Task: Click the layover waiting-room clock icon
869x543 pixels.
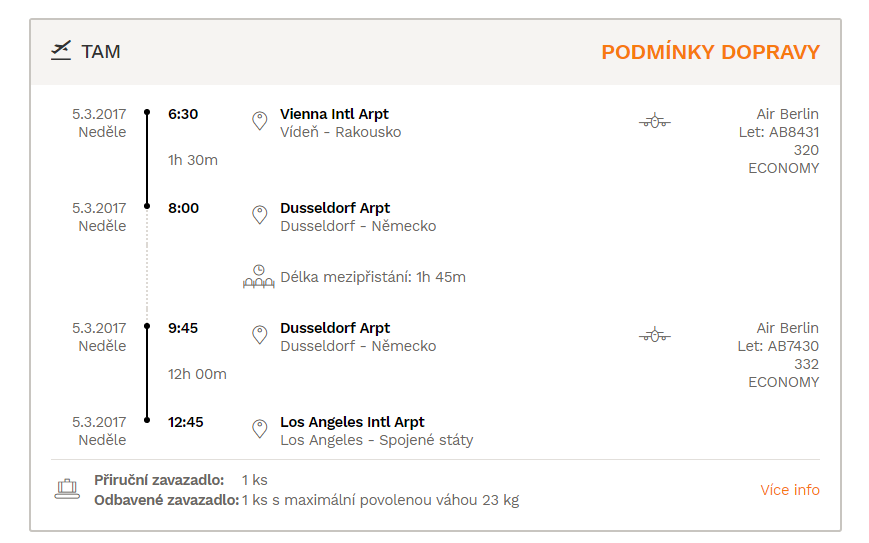Action: click(x=259, y=277)
